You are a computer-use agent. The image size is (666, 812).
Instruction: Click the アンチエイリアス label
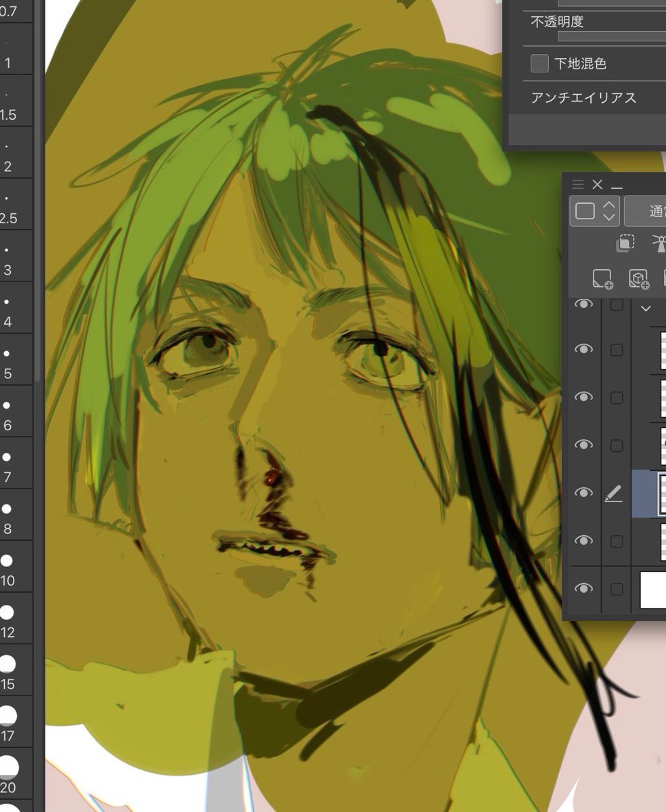[583, 98]
